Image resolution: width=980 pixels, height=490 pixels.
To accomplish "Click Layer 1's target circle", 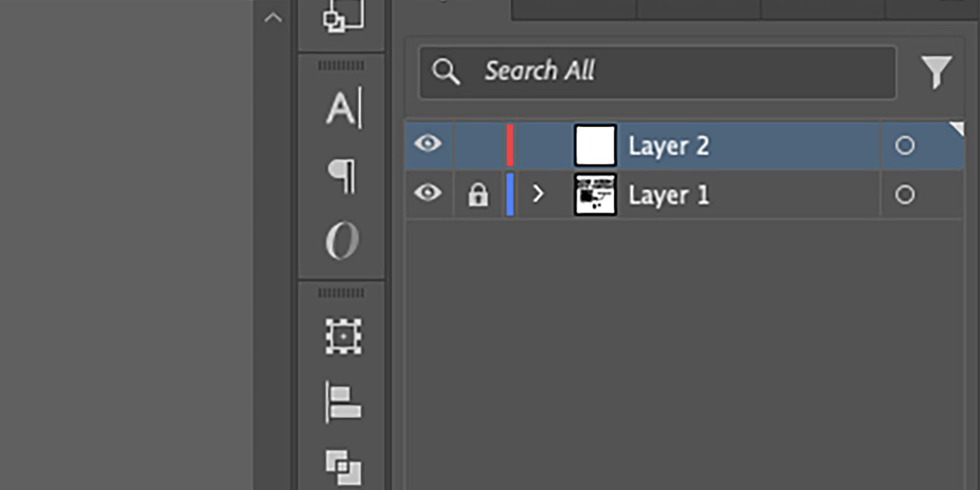I will [x=905, y=195].
